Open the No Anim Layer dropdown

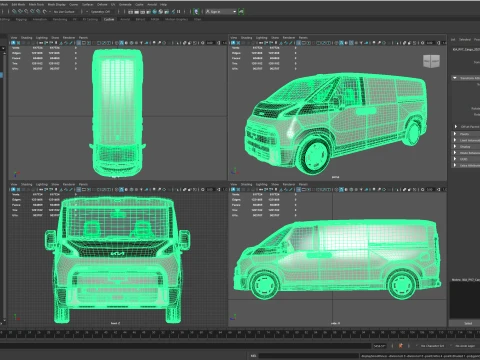[x=465, y=346]
